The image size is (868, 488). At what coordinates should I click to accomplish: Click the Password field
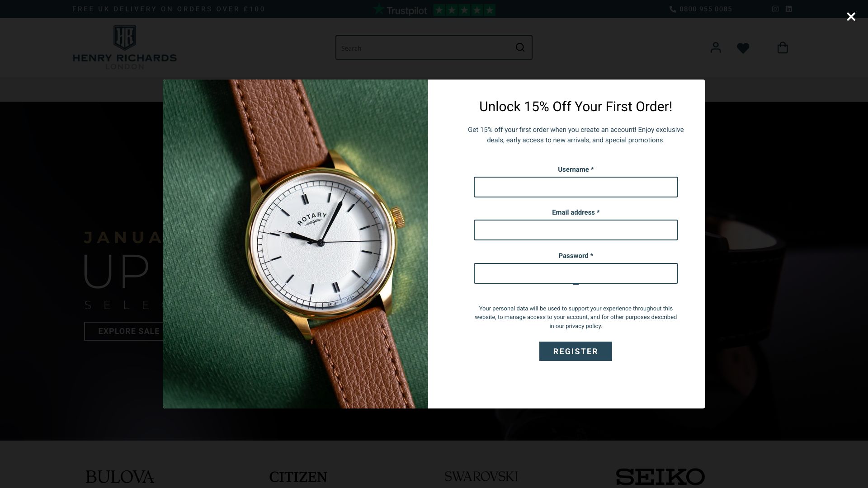pyautogui.click(x=576, y=273)
